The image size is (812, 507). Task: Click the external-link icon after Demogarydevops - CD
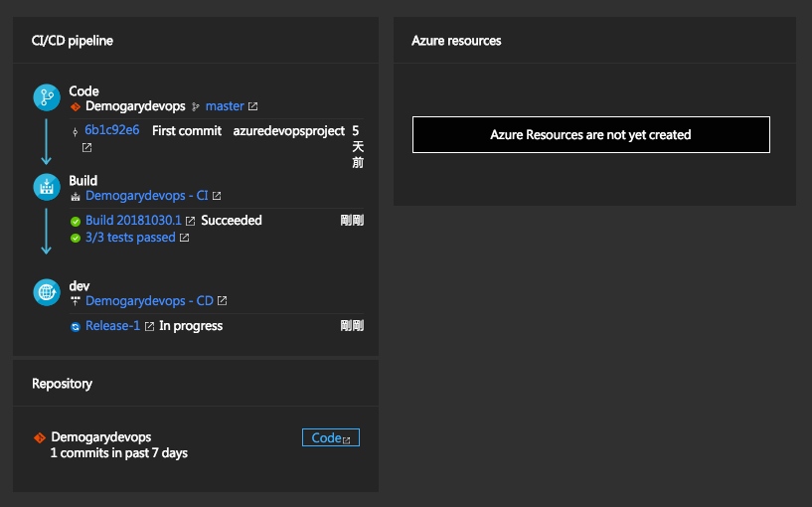click(x=222, y=301)
